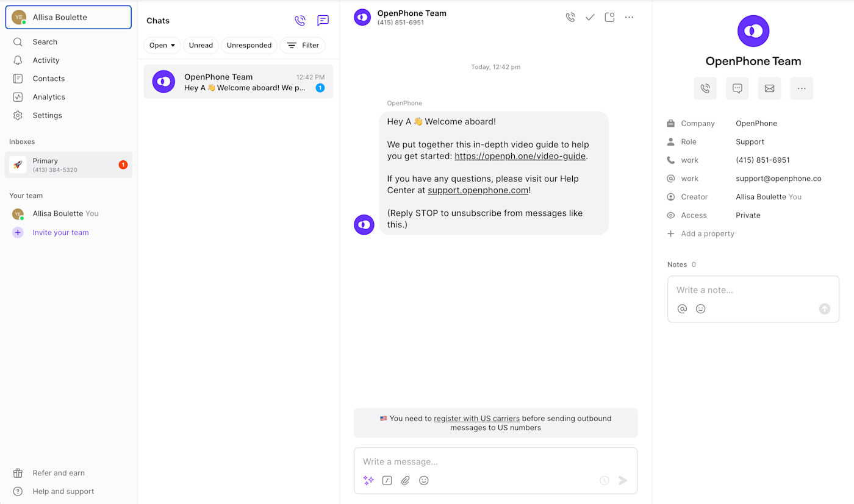Click register with US carriers link
Image resolution: width=854 pixels, height=504 pixels.
click(x=477, y=419)
